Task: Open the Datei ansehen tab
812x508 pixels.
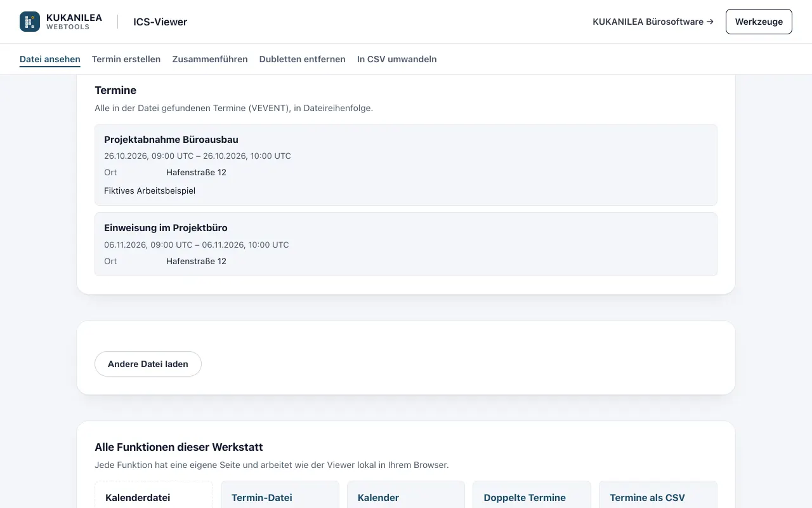Action: 50,59
